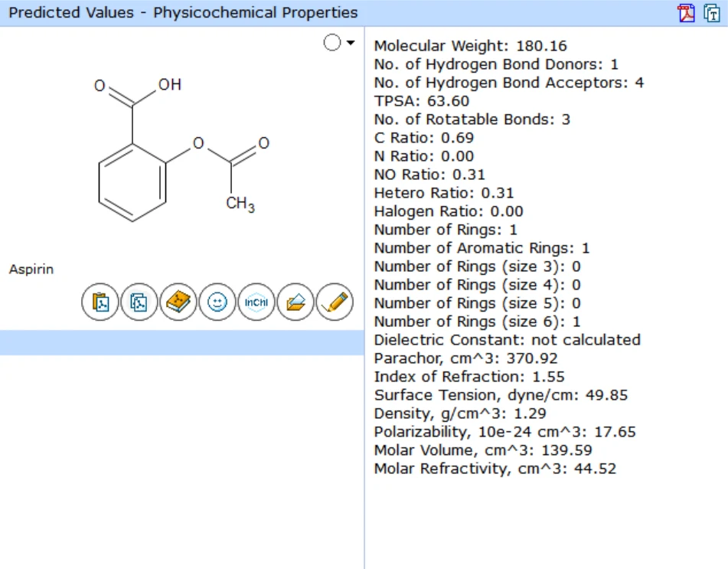The image size is (728, 569).
Task: Select 'Halogen Ratio: 0.00' line
Action: [x=449, y=211]
